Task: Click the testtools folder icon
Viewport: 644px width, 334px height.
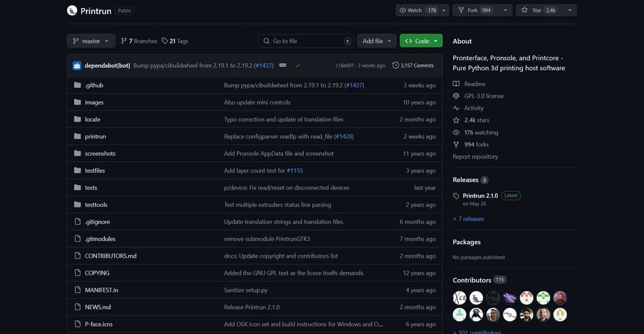Action: [77, 205]
